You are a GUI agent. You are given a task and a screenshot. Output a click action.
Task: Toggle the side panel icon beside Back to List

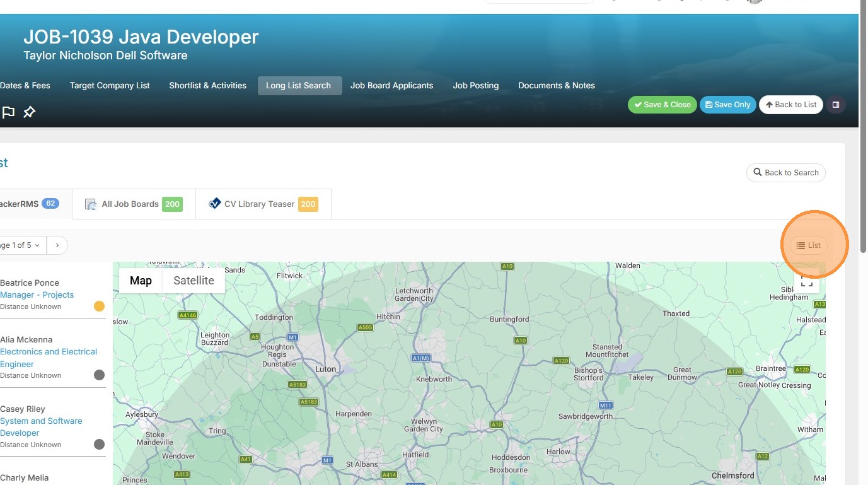(x=836, y=105)
